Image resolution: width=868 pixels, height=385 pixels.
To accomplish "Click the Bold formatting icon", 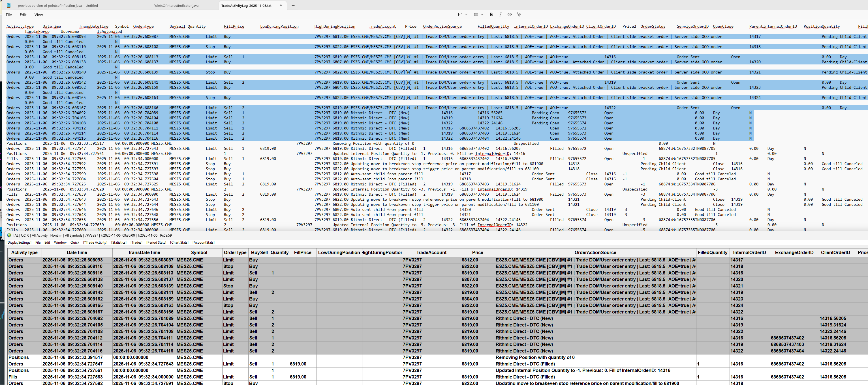I will [x=491, y=14].
